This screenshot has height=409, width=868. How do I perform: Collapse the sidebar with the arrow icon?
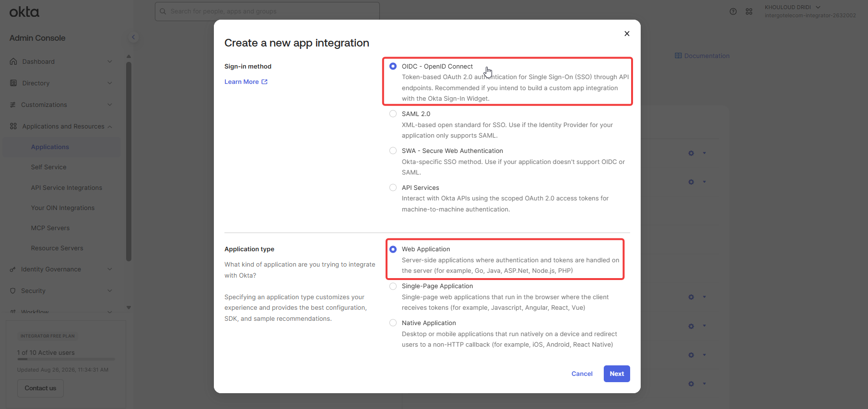tap(134, 37)
